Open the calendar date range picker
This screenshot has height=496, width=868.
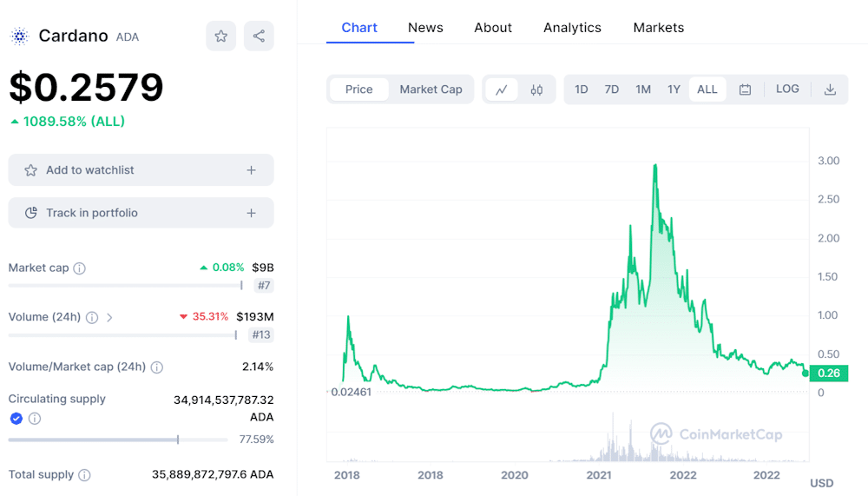pyautogui.click(x=745, y=89)
